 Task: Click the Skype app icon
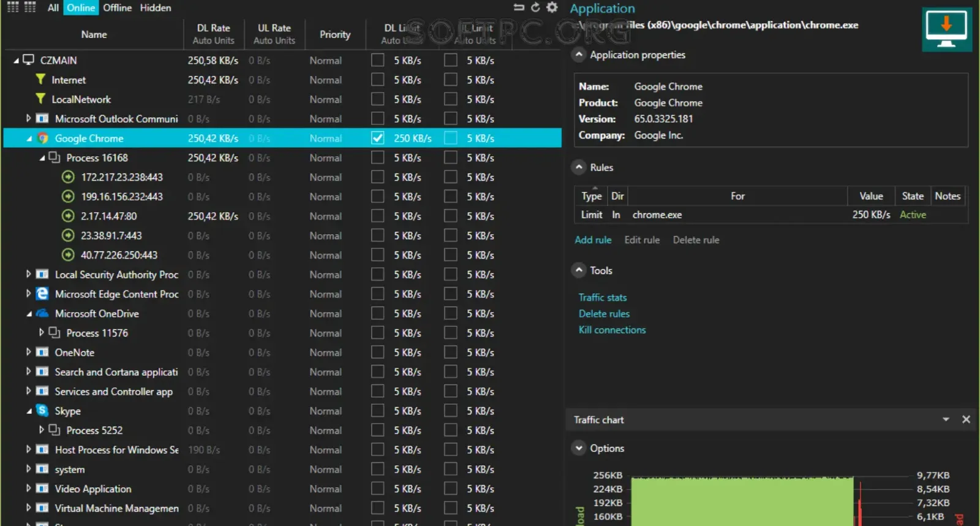click(42, 411)
